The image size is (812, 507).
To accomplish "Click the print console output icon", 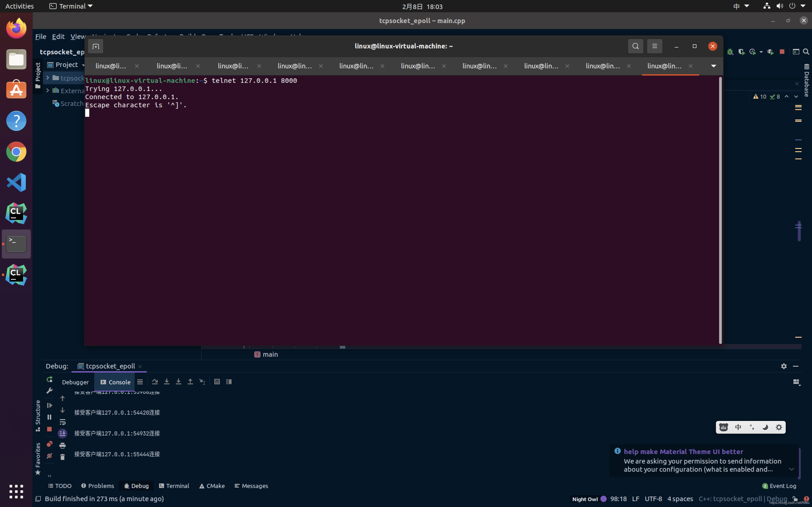I will (62, 446).
